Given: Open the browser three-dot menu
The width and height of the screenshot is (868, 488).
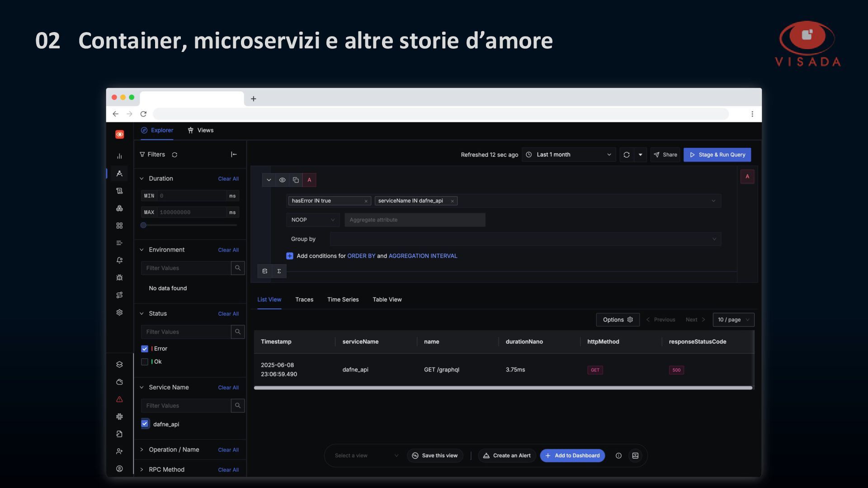Looking at the screenshot, I should click(752, 114).
